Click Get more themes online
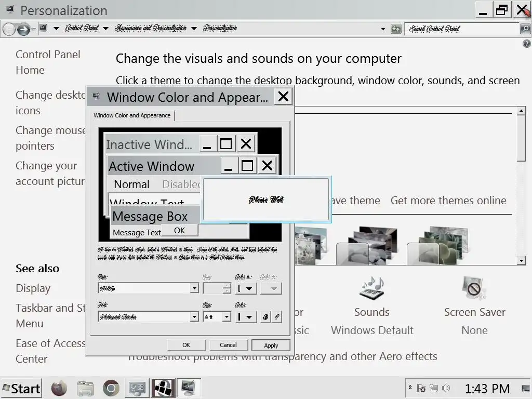The width and height of the screenshot is (532, 399). [x=448, y=201]
